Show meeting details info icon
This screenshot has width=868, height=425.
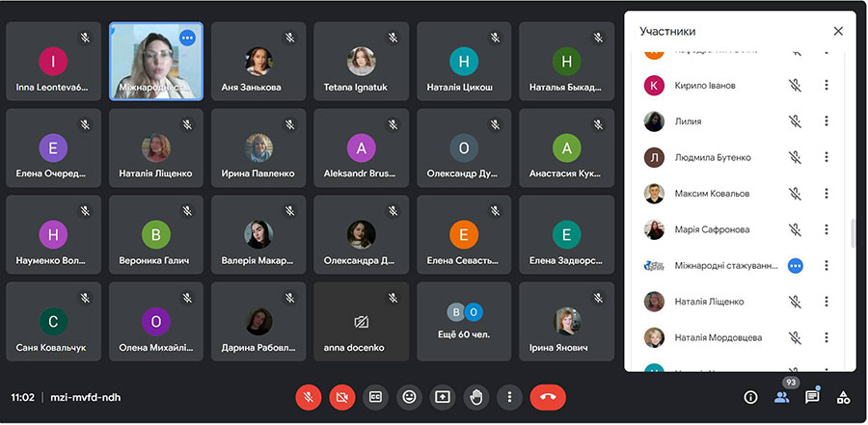pos(750,397)
